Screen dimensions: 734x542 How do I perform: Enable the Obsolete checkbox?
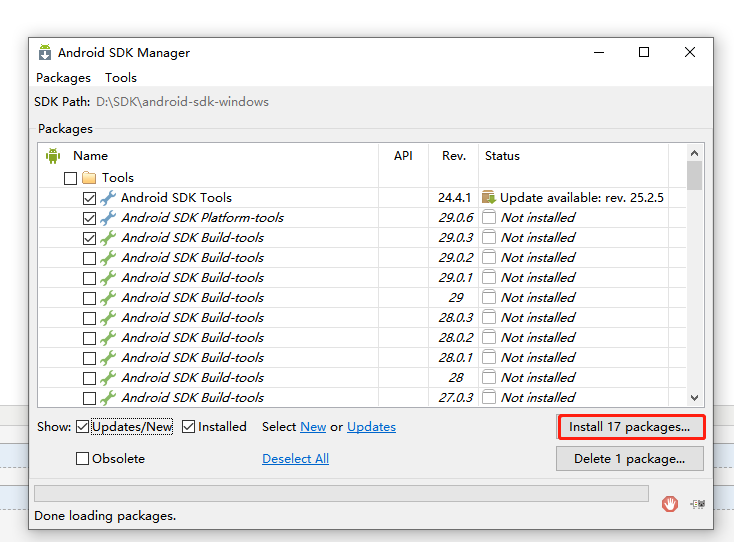[83, 459]
